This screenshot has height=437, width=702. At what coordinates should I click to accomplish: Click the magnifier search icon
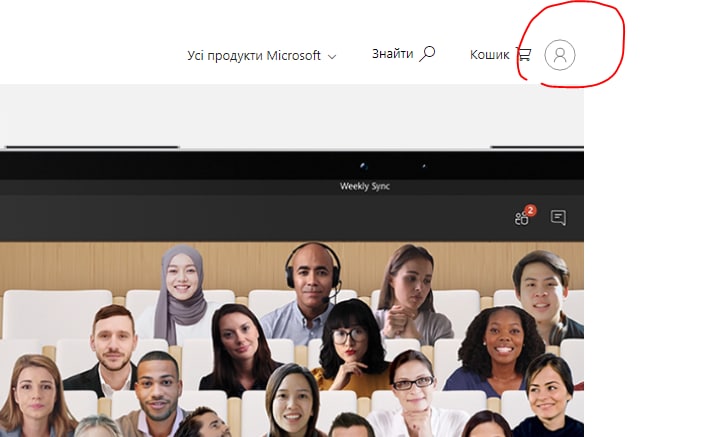coord(428,54)
